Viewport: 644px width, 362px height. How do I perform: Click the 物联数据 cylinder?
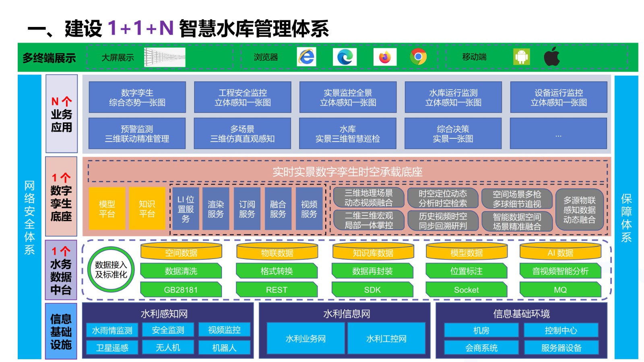point(277,252)
